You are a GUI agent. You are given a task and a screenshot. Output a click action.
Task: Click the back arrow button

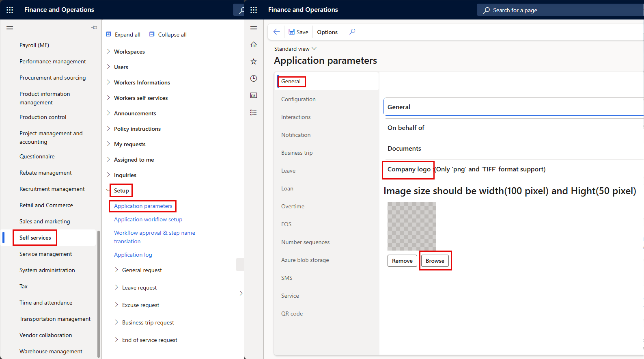point(277,32)
